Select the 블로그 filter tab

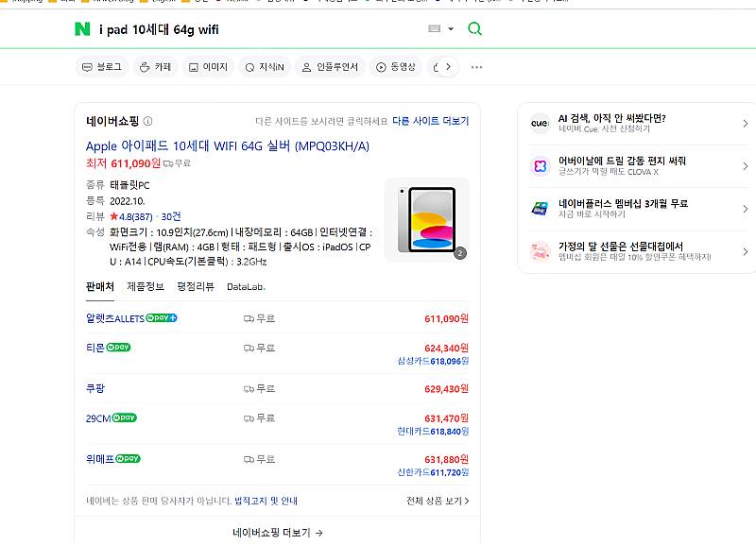[102, 67]
